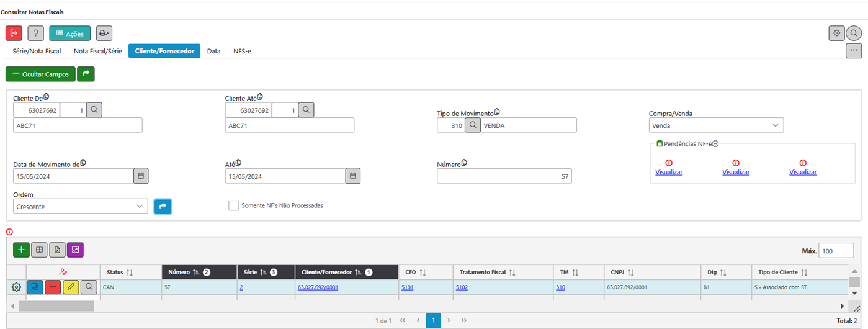Expand the Ordem dropdown
Viewport: 868px width, 329px height.
pyautogui.click(x=80, y=207)
